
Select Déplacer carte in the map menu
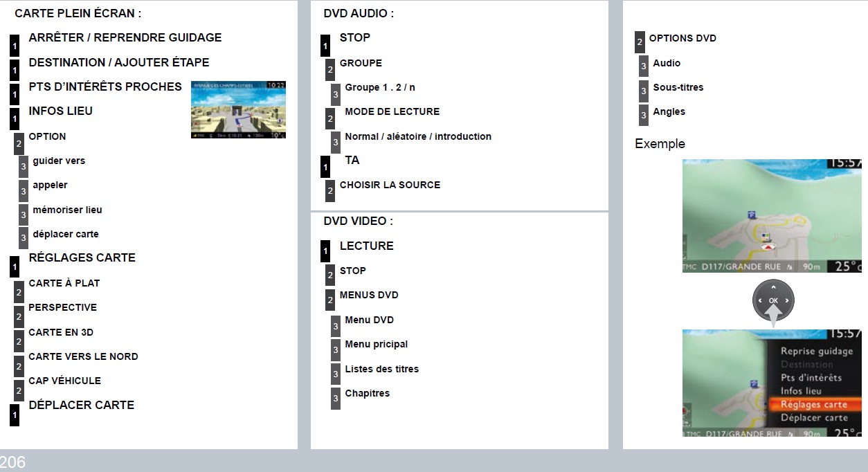(x=814, y=418)
